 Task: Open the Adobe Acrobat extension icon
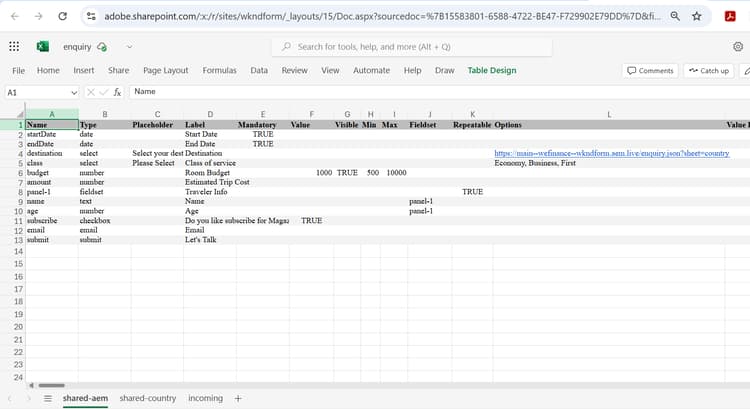click(x=730, y=16)
